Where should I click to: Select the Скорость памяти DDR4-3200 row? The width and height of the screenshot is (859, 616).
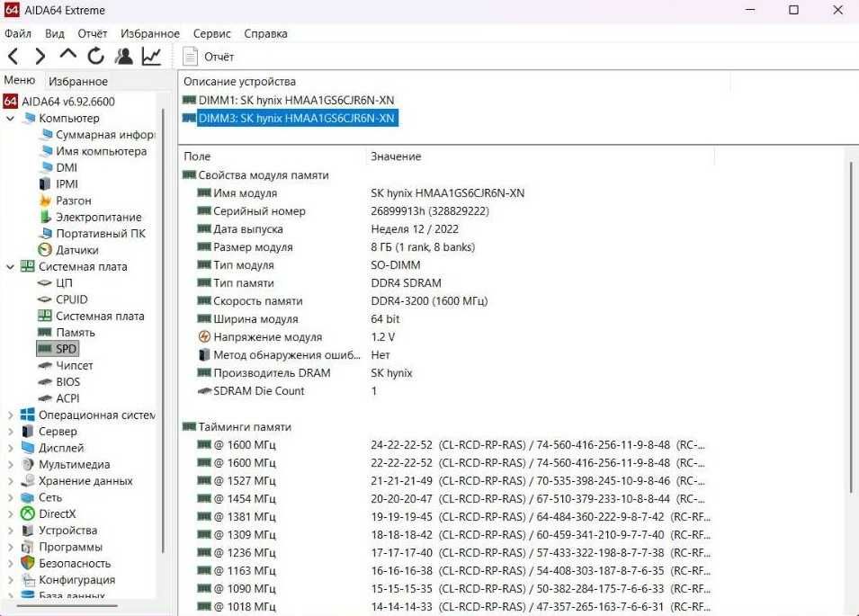click(x=342, y=301)
